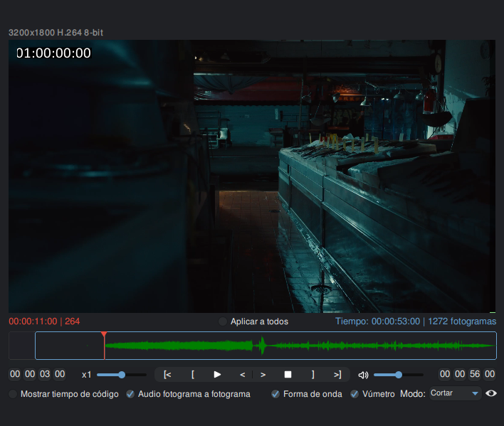Viewport: 504px width, 426px height.
Task: Set in point with [ button
Action: tap(192, 375)
